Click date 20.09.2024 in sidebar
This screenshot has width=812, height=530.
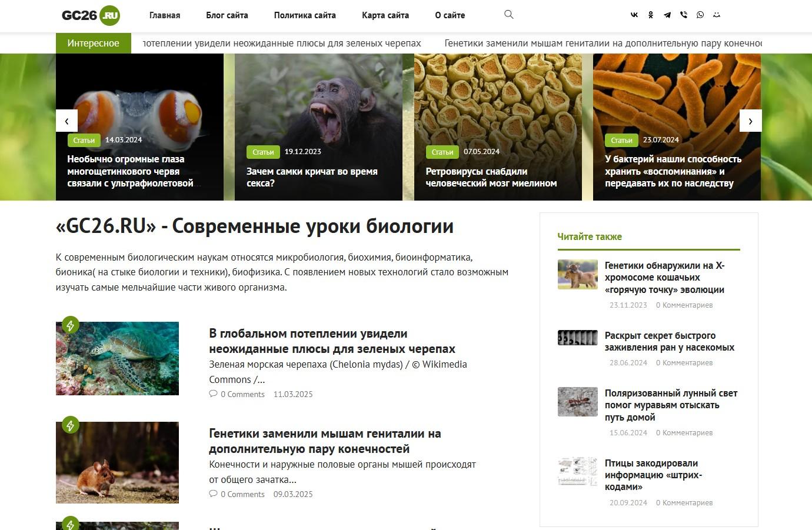pos(628,503)
